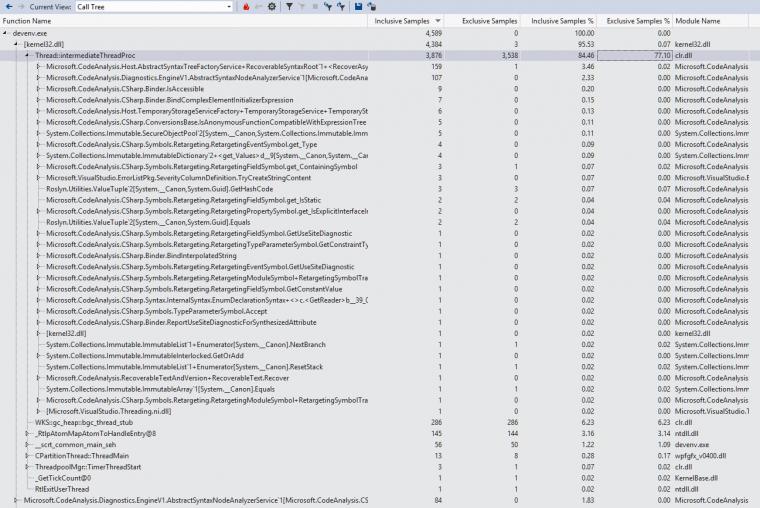Click the first tree root icon after the stop button

click(328, 7)
